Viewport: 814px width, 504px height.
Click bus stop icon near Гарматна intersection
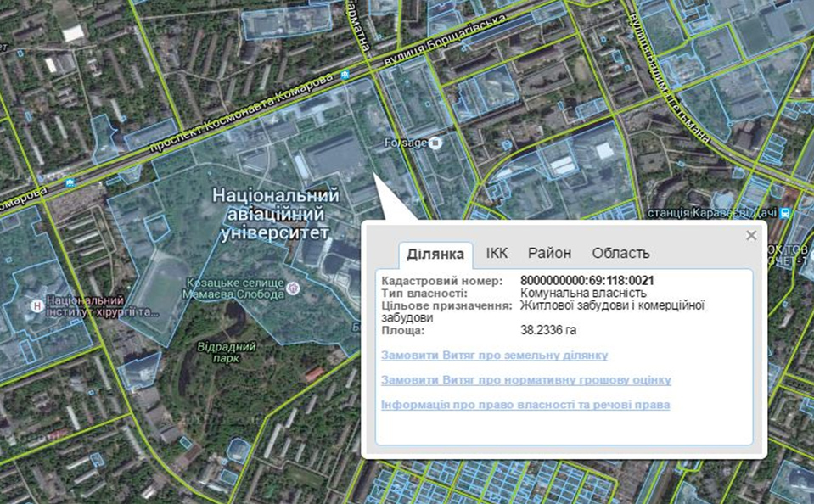tap(344, 75)
